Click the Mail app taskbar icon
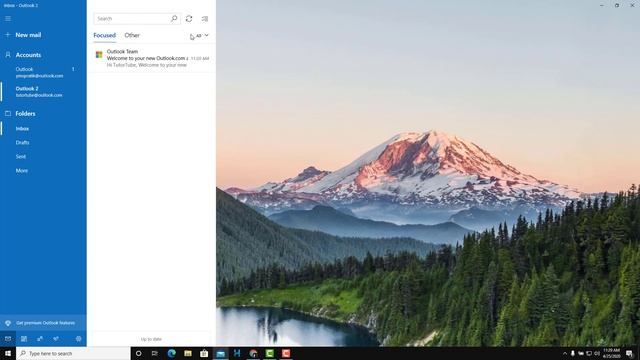 tap(220, 353)
